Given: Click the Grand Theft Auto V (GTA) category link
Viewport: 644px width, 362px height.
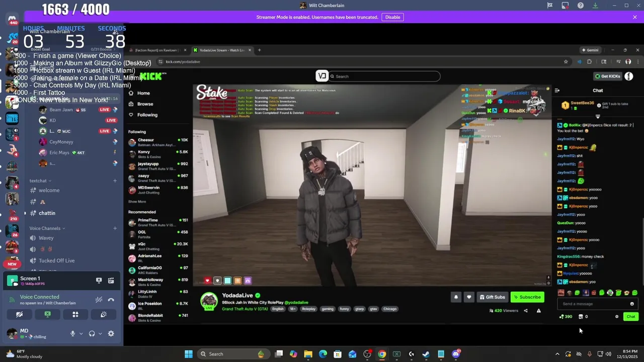Looking at the screenshot, I should (x=245, y=309).
